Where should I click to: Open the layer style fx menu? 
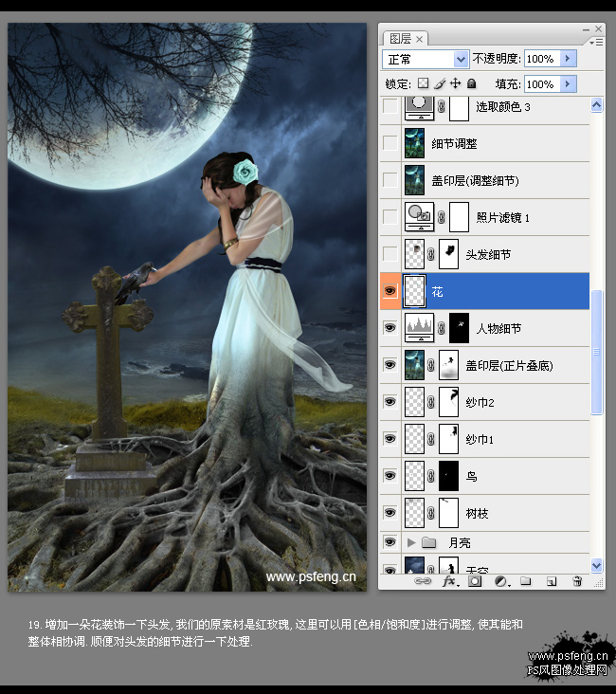click(x=450, y=581)
